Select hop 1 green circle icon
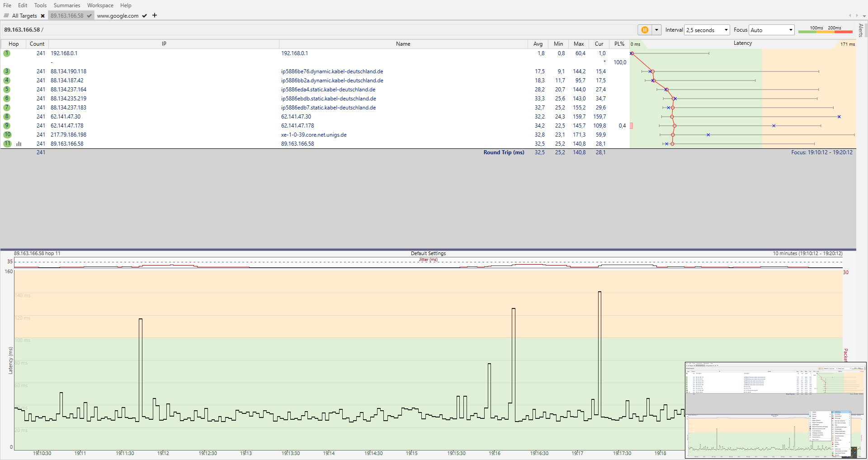 pyautogui.click(x=7, y=53)
